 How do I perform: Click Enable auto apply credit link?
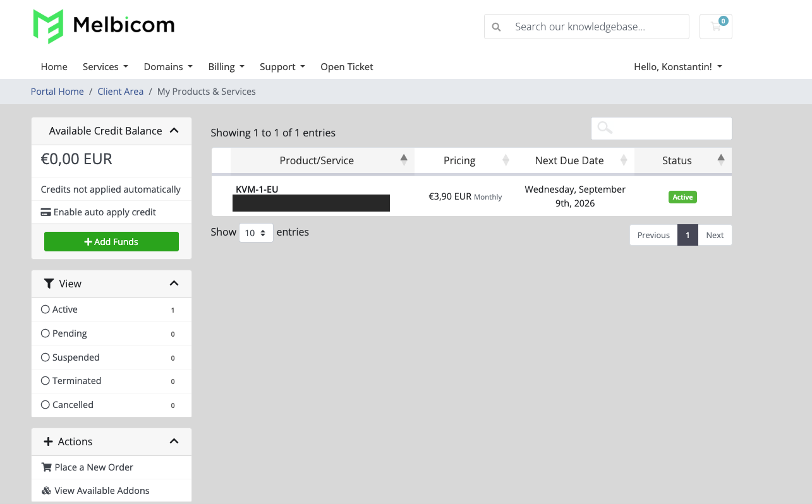click(x=99, y=212)
